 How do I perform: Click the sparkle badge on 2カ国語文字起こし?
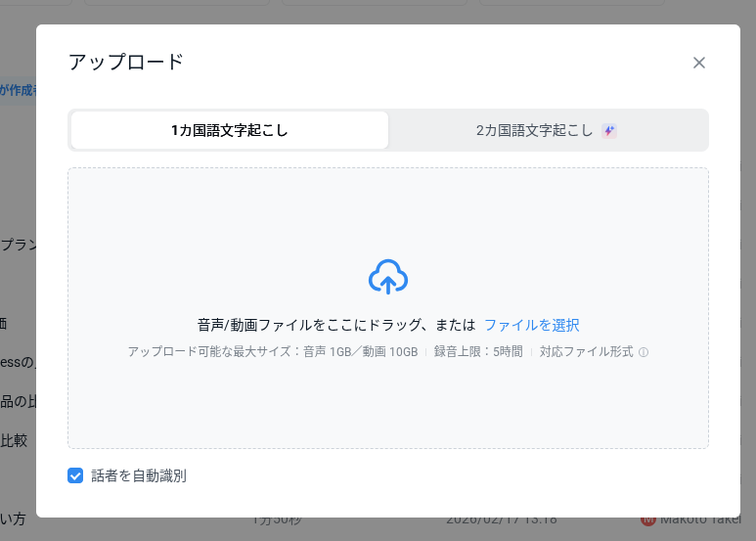[x=609, y=130]
